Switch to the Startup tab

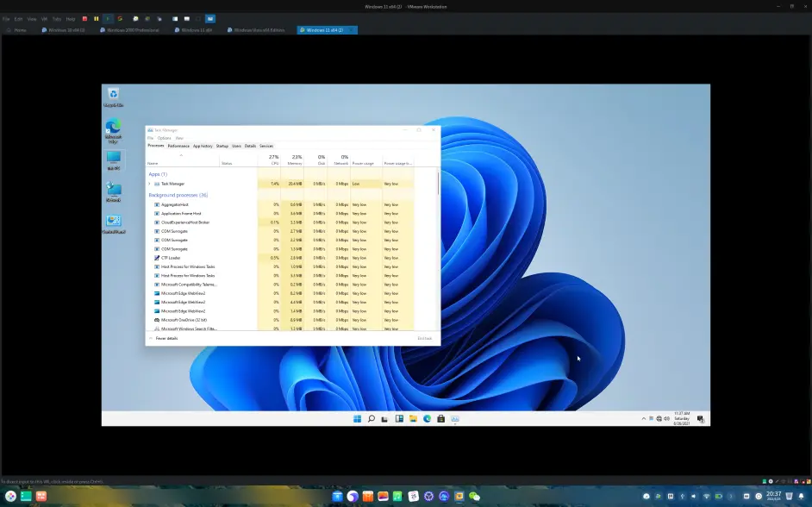(x=222, y=146)
